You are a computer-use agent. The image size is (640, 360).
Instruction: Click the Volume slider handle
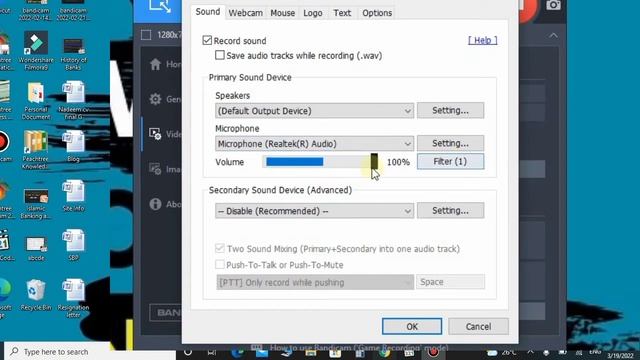click(374, 162)
